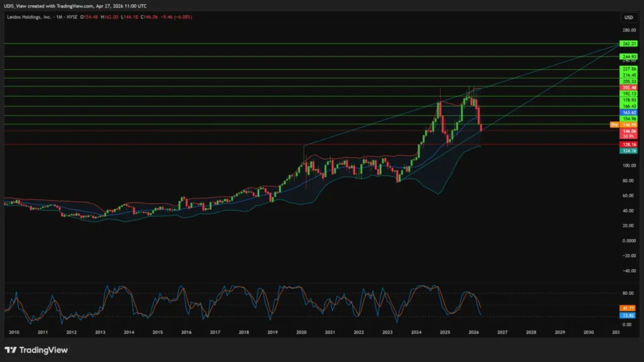This screenshot has height=362, width=644.
Task: Select the 216.45 green price label
Action: [628, 75]
